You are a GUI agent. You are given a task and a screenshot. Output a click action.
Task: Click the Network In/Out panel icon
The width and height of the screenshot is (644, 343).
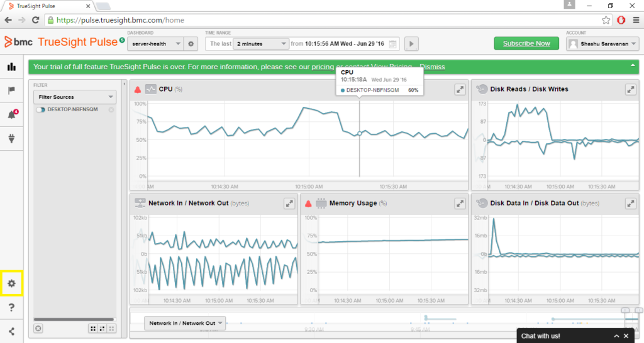tap(140, 203)
